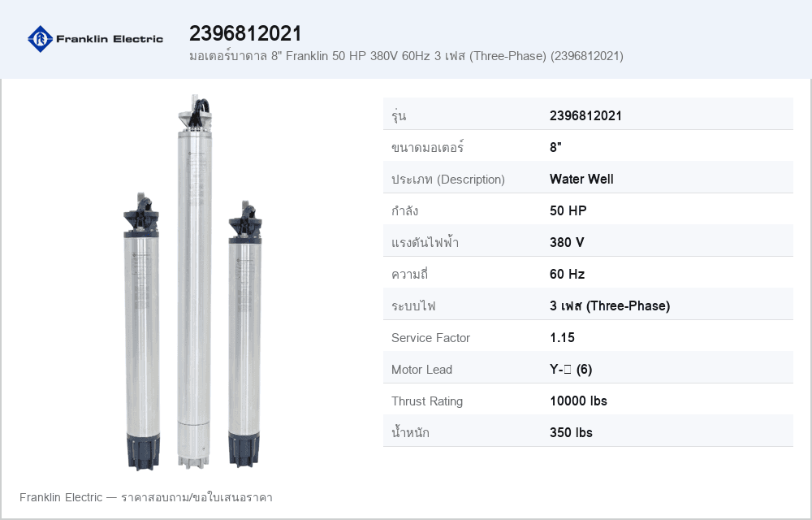
Task: Open the submersible motors product image
Action: (x=193, y=282)
